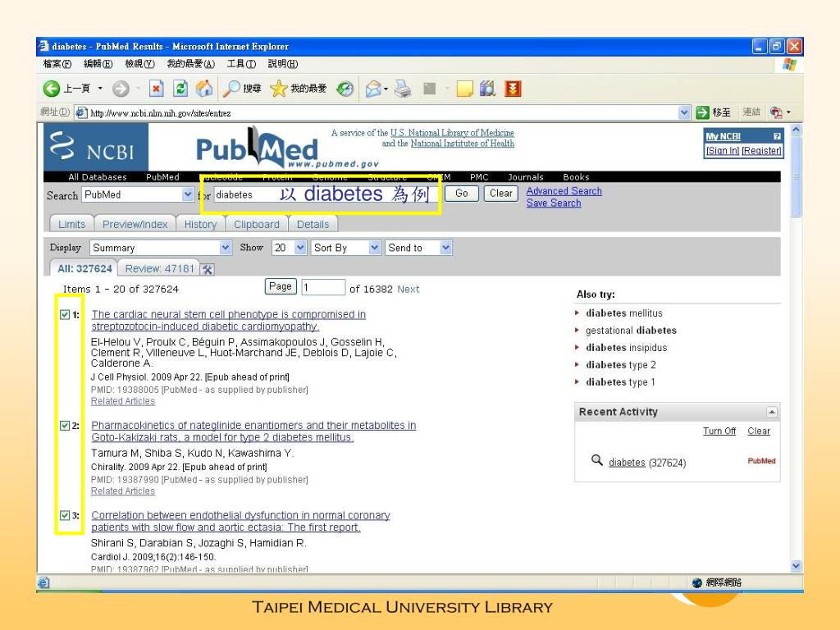Click the Clear button beside Go
The width and height of the screenshot is (840, 630).
click(501, 194)
